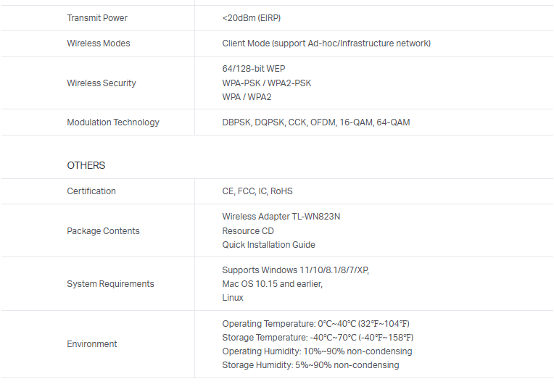Select the <20dBm (EIRP) value text
This screenshot has width=554, height=392.
click(x=252, y=18)
